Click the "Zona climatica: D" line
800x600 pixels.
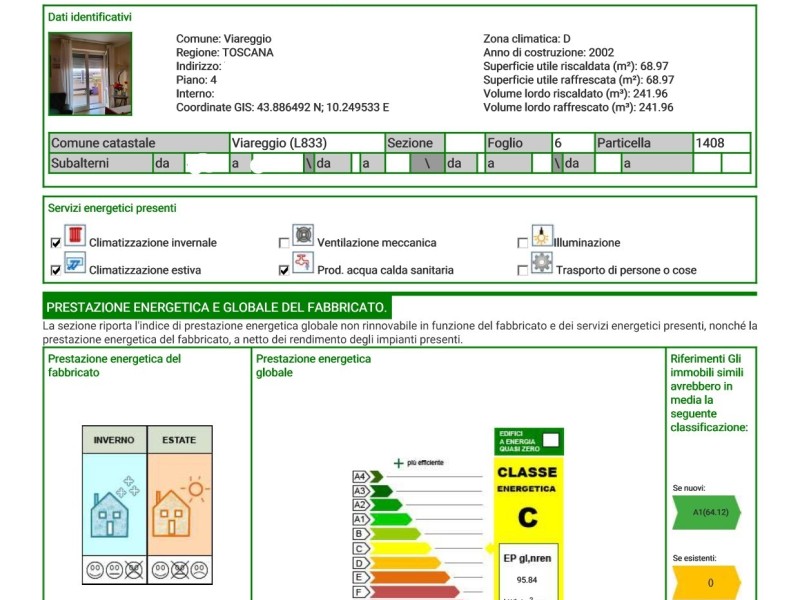[x=527, y=39]
